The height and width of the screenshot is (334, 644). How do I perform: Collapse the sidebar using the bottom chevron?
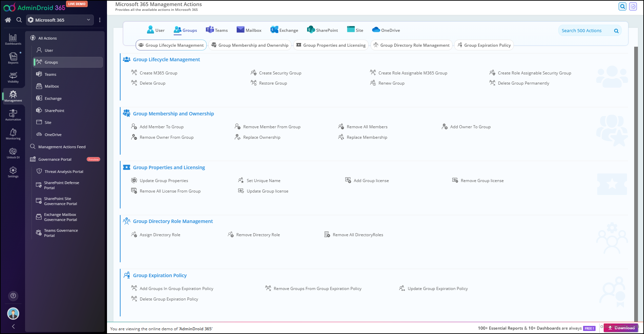[x=13, y=326]
